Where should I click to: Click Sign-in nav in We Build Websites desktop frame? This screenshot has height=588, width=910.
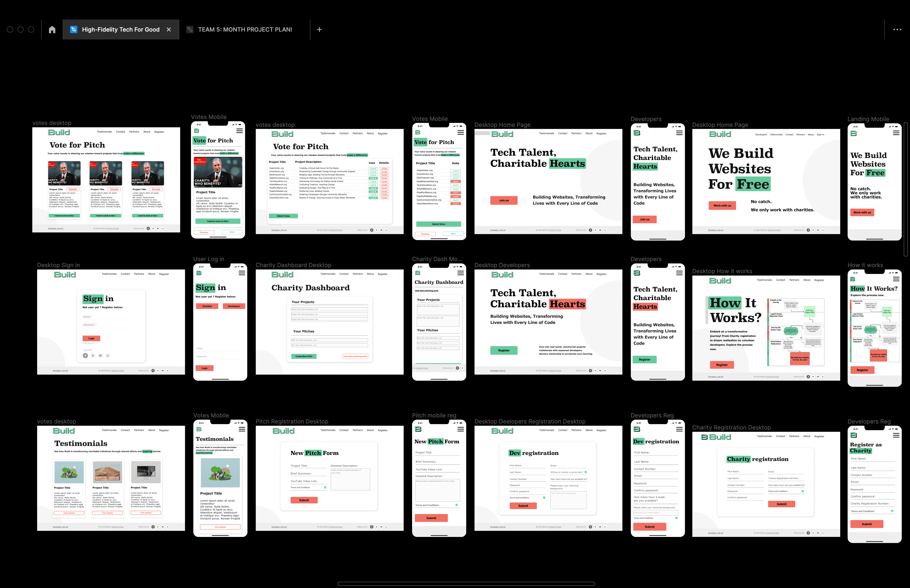coord(821,134)
